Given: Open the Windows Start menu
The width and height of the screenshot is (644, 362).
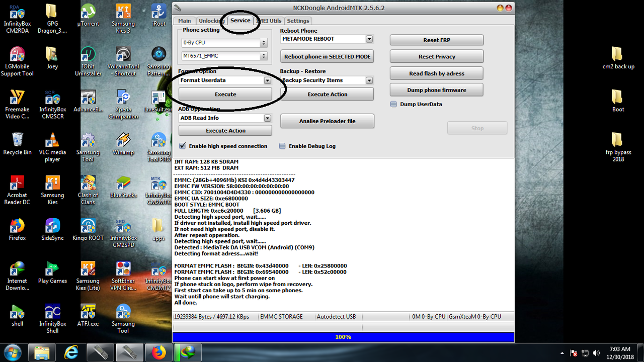Looking at the screenshot, I should pos(12,352).
